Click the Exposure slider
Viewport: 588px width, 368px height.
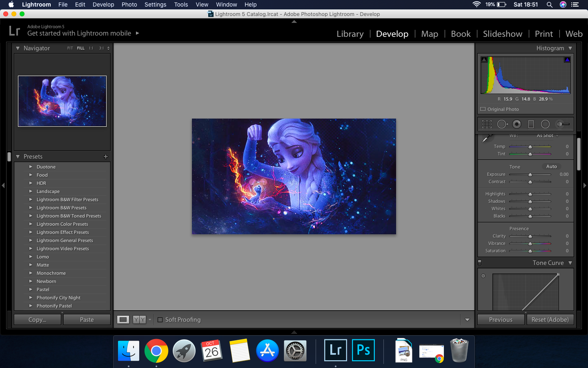point(530,175)
